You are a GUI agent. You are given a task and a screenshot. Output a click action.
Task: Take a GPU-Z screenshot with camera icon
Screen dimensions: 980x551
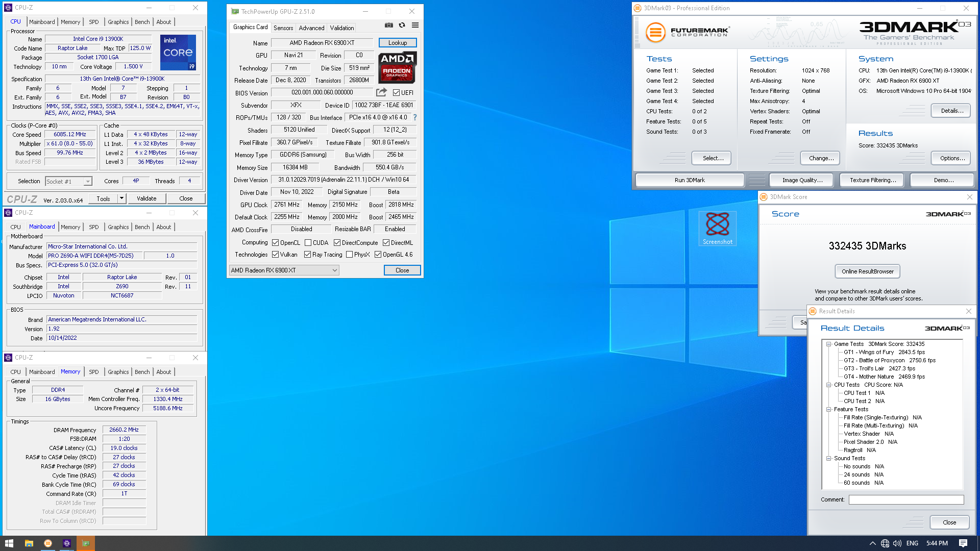click(x=389, y=25)
